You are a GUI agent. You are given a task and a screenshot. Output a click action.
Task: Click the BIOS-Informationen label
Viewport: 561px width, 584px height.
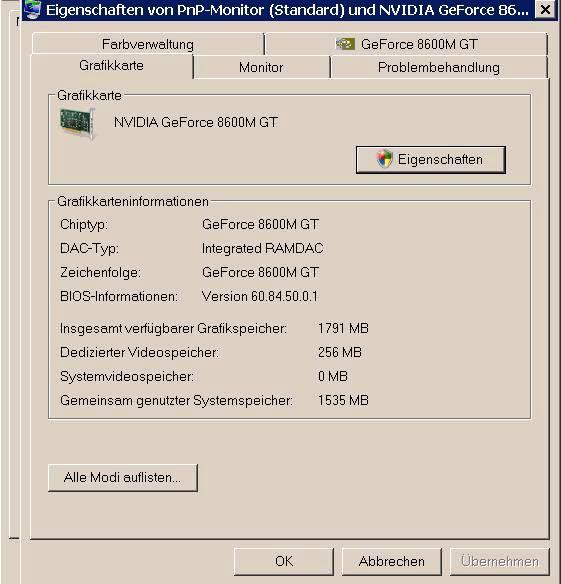(x=119, y=296)
